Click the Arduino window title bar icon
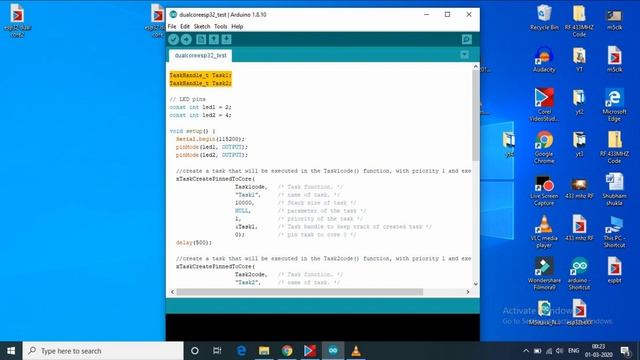The image size is (640, 360). pyautogui.click(x=173, y=14)
